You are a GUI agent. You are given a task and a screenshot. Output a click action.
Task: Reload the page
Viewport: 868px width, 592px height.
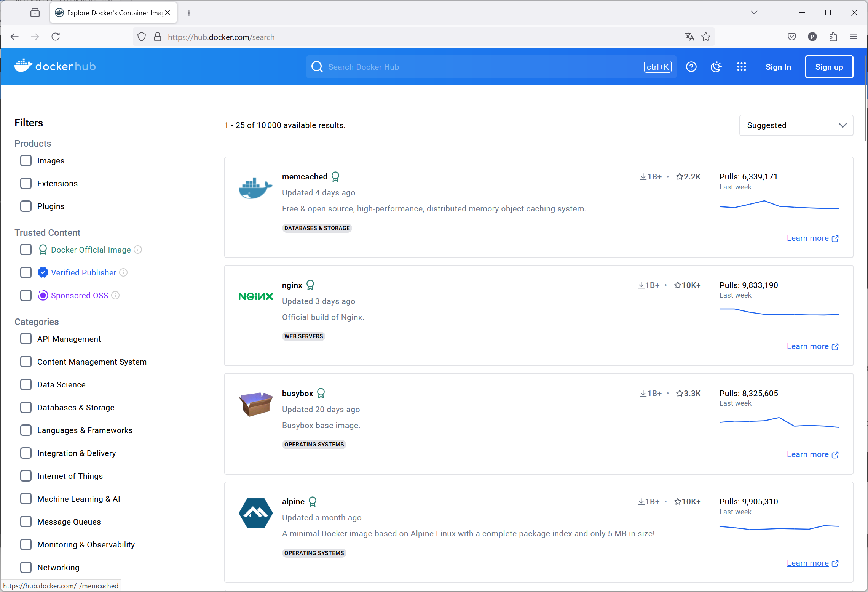pos(56,37)
